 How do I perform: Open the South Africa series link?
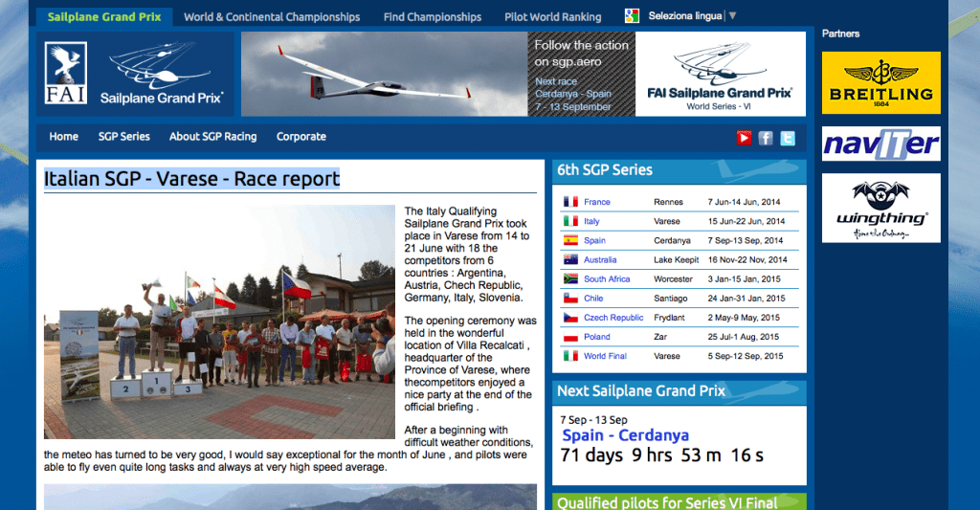(x=607, y=279)
